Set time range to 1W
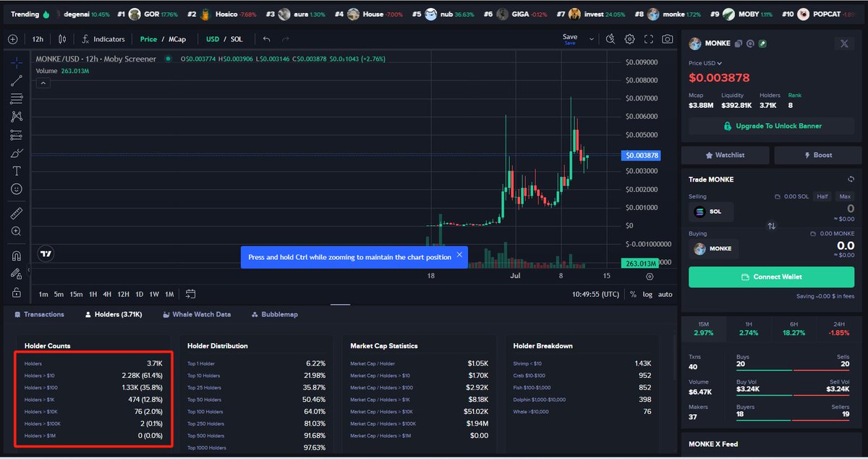The height and width of the screenshot is (459, 868). 154,294
